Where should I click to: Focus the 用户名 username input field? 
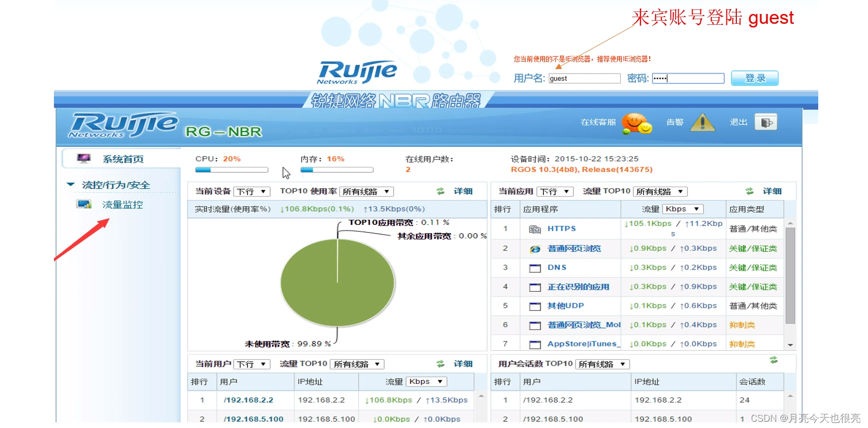(584, 78)
